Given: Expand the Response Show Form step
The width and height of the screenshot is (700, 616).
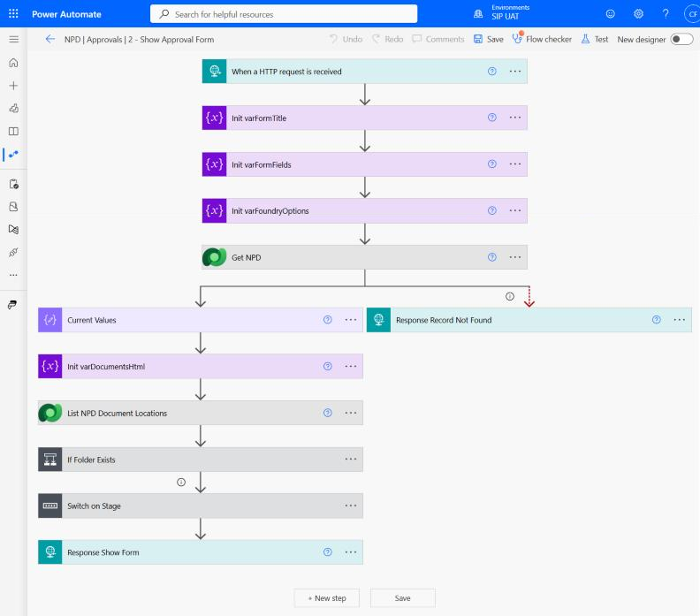Looking at the screenshot, I should 201,552.
